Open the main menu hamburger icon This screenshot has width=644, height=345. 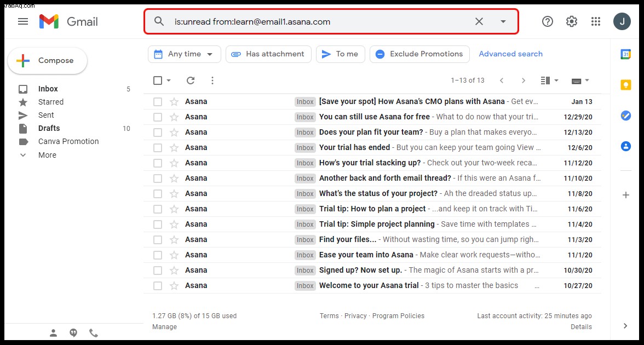23,21
